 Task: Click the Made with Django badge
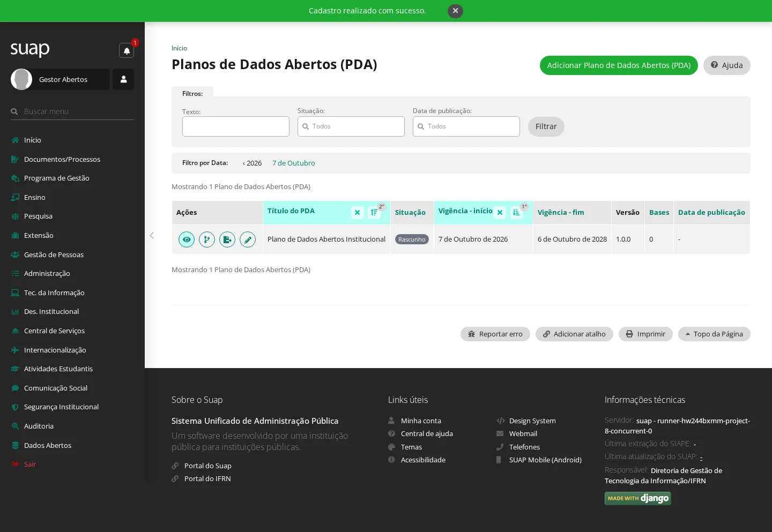pyautogui.click(x=638, y=498)
